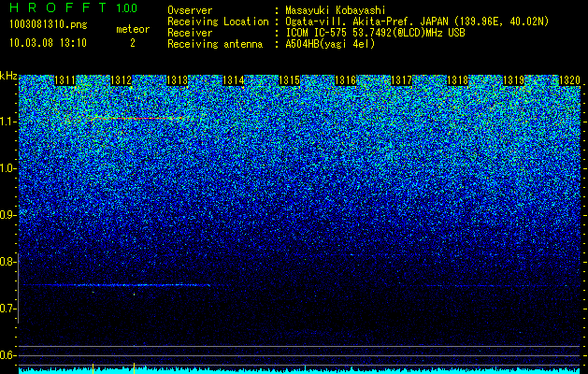Screen dimensions: 588x374
Task: Click the cyan signal level strip at bottom
Action: tap(299, 371)
